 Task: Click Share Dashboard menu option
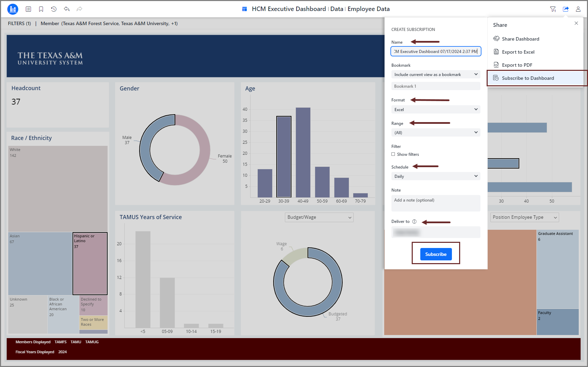click(520, 39)
